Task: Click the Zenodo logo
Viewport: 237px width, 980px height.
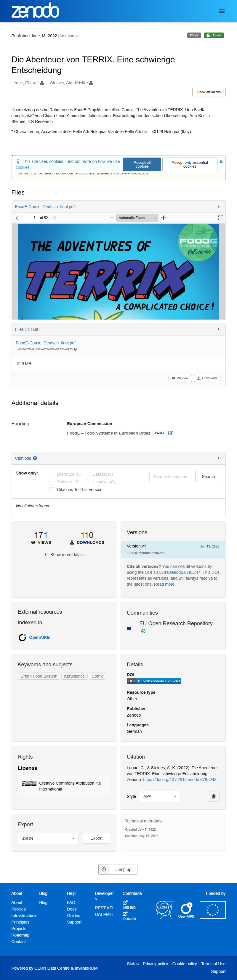Action: (x=35, y=11)
